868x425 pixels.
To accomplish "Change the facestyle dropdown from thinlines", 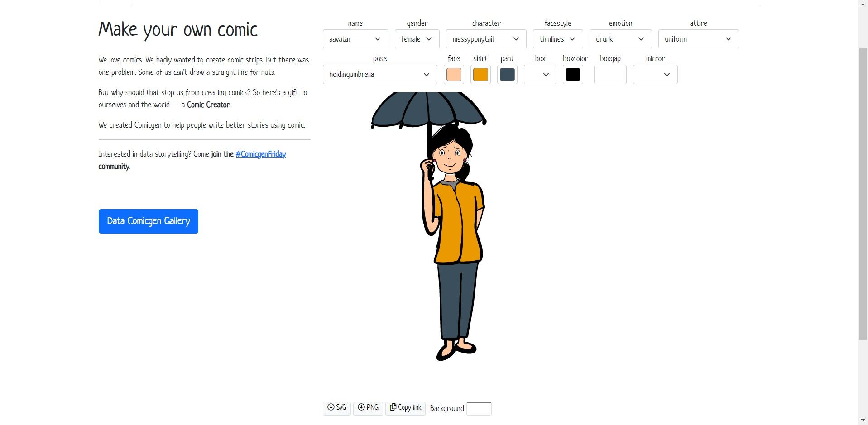I will click(558, 39).
